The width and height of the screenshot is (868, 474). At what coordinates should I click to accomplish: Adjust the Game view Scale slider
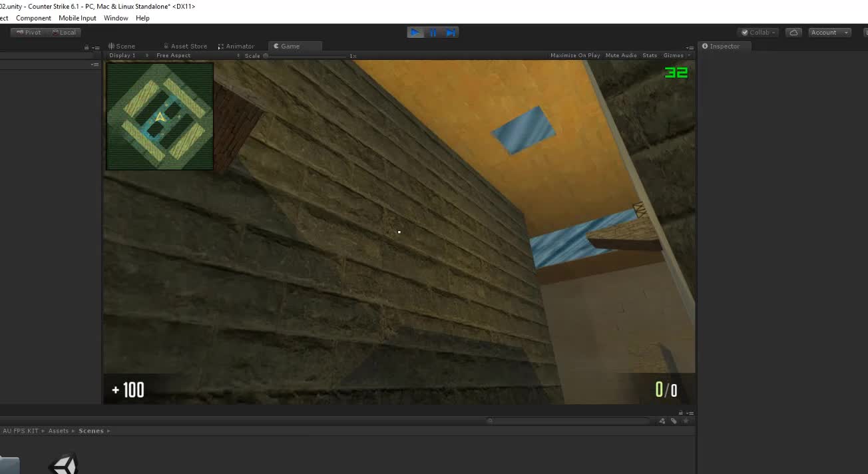[x=306, y=56]
